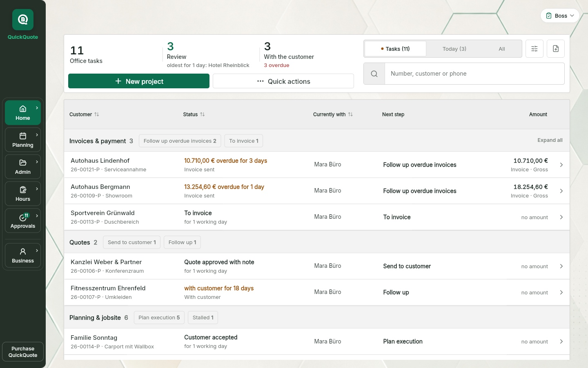The width and height of the screenshot is (588, 368).
Task: Go to the Admin folder section
Action: pyautogui.click(x=23, y=166)
